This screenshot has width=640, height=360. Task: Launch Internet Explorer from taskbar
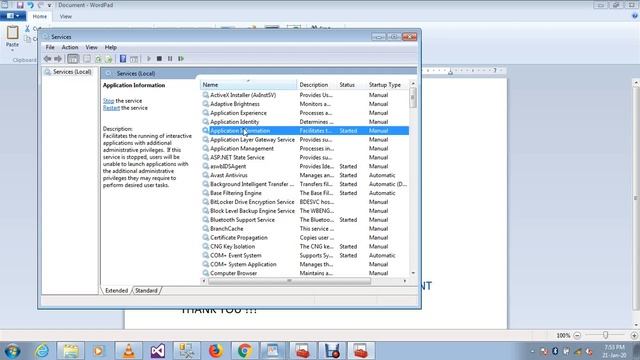(x=42, y=351)
